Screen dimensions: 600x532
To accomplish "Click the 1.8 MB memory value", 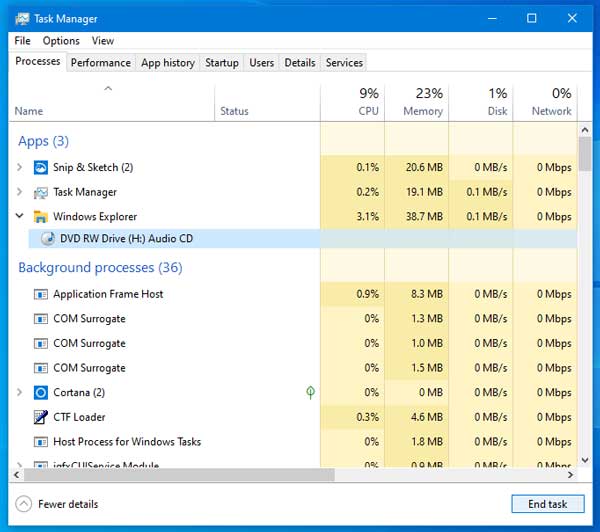I will [427, 442].
